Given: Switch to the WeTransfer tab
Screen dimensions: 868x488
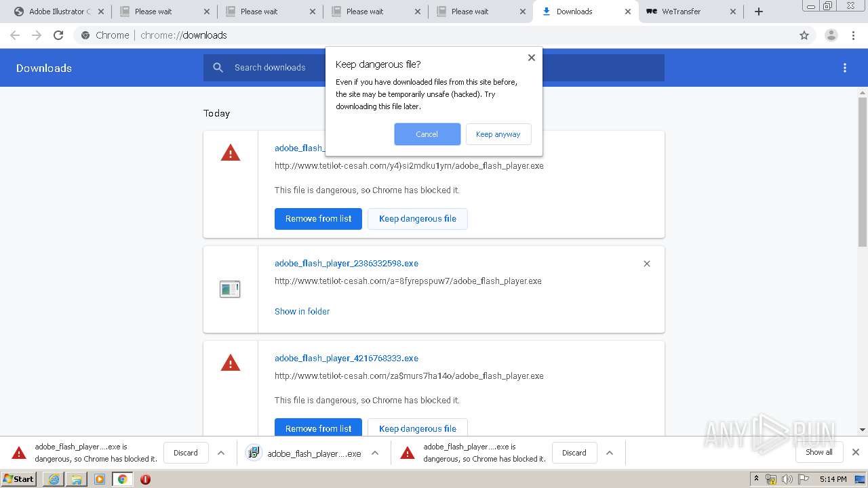Looking at the screenshot, I should pyautogui.click(x=691, y=12).
